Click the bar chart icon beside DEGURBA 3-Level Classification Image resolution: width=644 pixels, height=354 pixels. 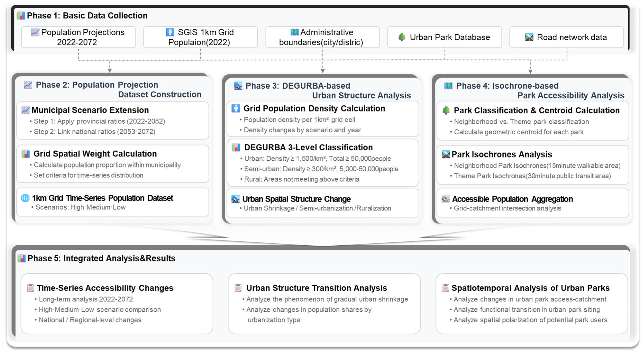pyautogui.click(x=236, y=147)
